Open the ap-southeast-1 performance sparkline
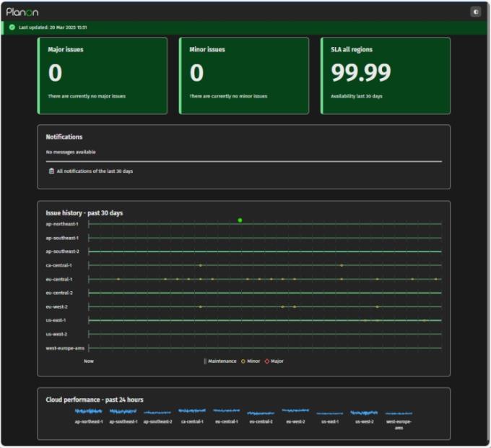Screen dimensions: 491x448 123,411
